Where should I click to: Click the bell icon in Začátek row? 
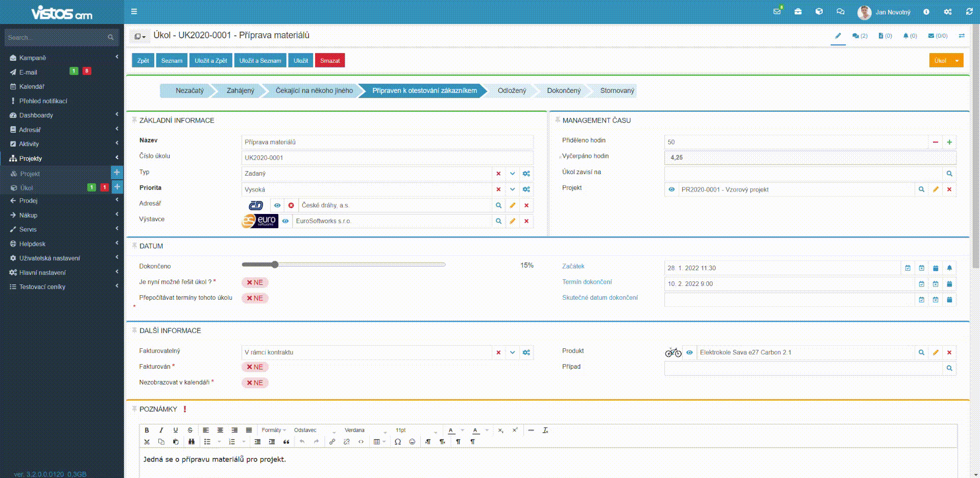[x=949, y=268]
